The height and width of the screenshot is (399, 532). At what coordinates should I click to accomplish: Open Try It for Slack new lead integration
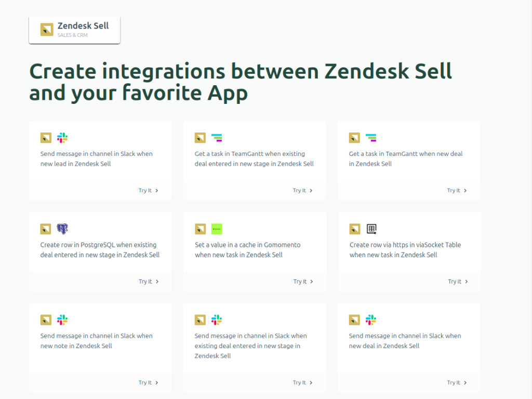point(148,191)
